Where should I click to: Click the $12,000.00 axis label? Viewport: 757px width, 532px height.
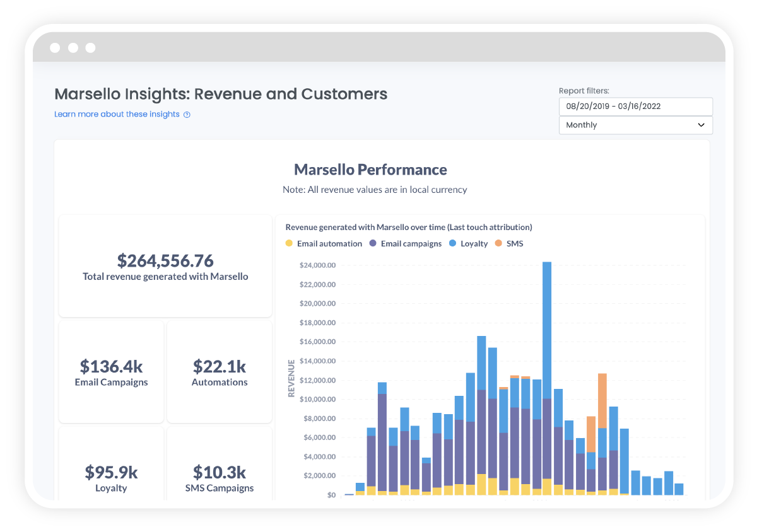(317, 380)
